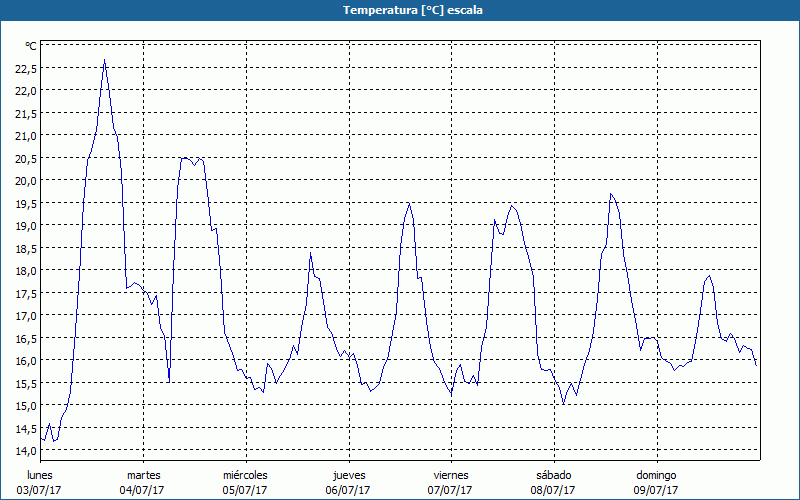
Task: Click the 09/07/17 date label
Action: pos(656,490)
